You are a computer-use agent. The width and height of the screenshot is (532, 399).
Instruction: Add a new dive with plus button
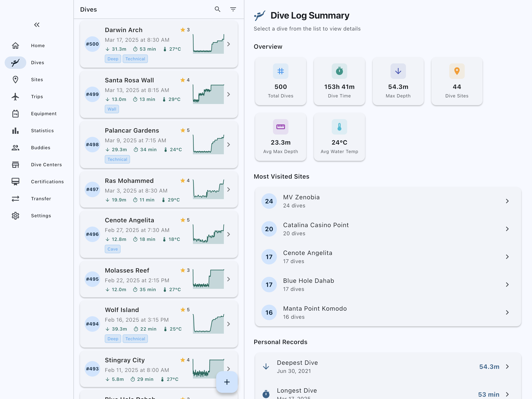click(227, 382)
